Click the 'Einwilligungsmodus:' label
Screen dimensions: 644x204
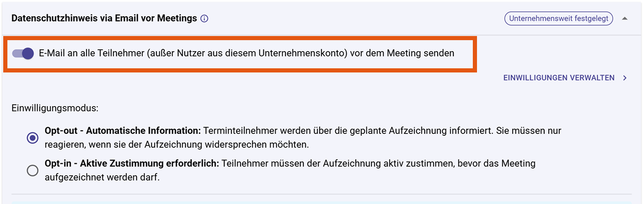click(x=55, y=108)
